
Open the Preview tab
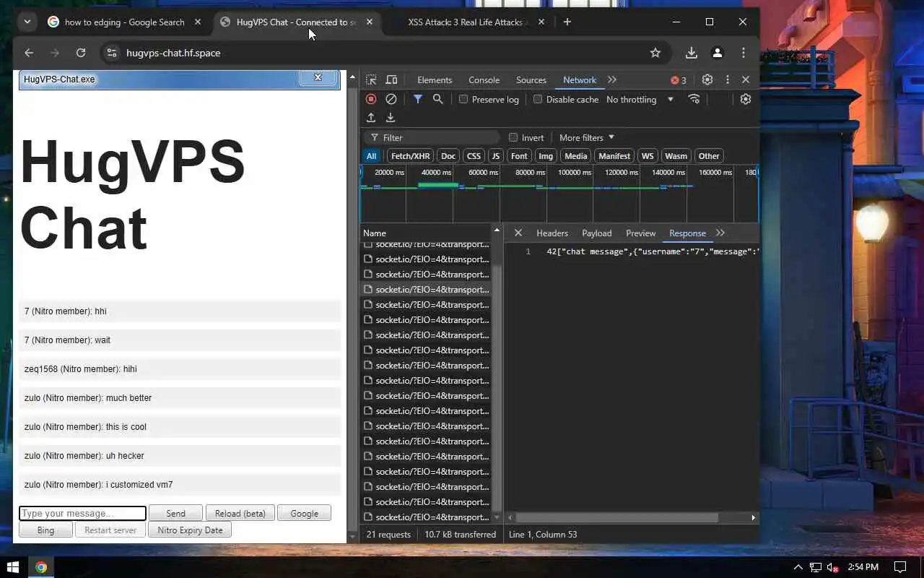pos(641,233)
